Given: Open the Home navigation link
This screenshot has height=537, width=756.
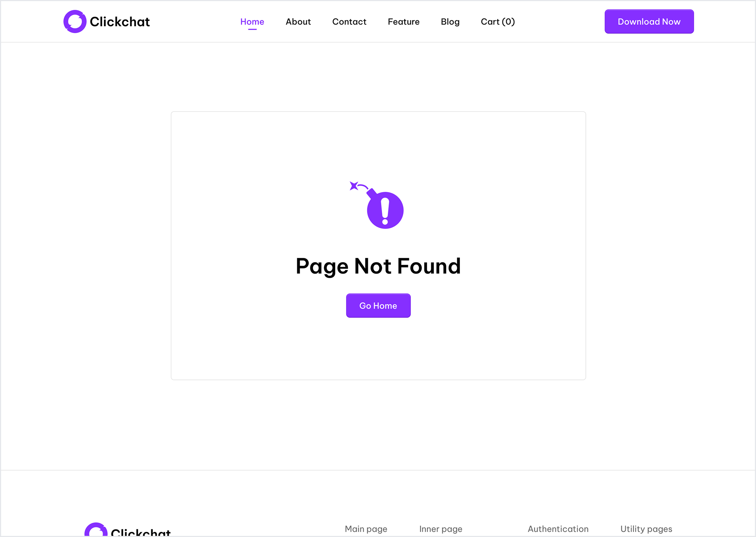Looking at the screenshot, I should [x=252, y=22].
